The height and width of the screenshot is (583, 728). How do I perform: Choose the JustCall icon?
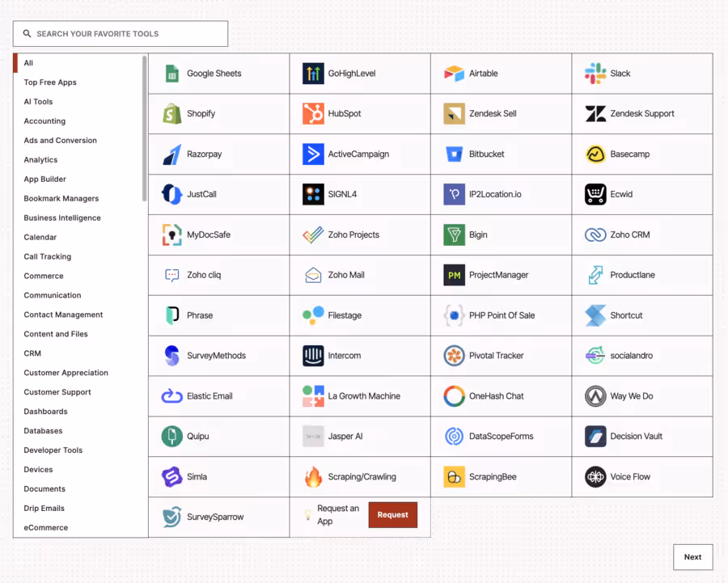[x=172, y=194]
